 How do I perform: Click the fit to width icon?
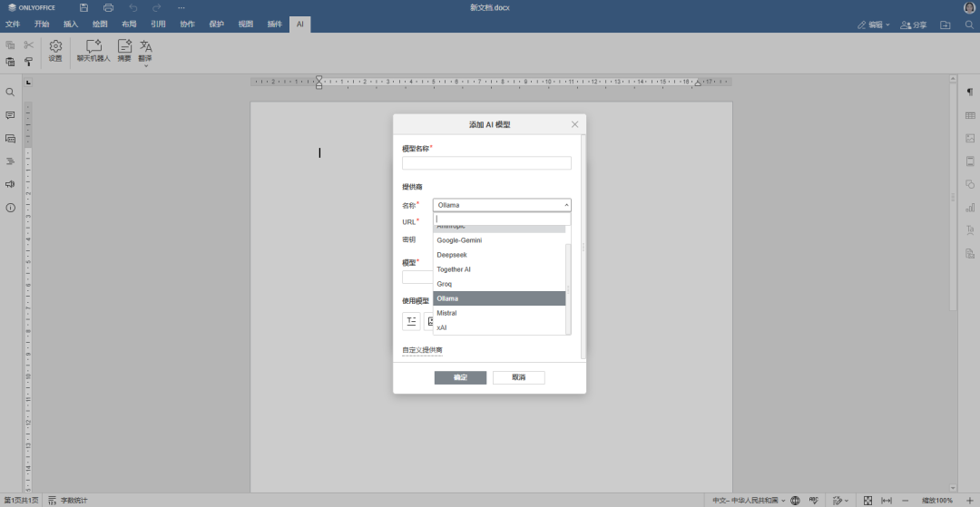887,500
